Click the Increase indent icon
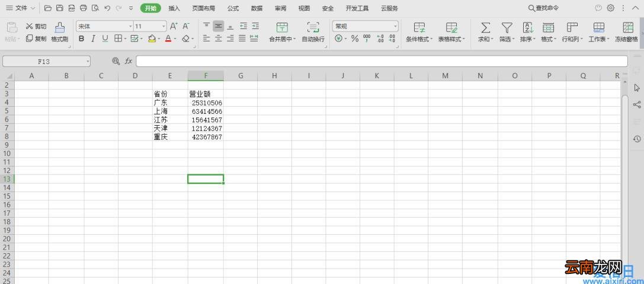The height and width of the screenshot is (284, 644). tap(255, 26)
